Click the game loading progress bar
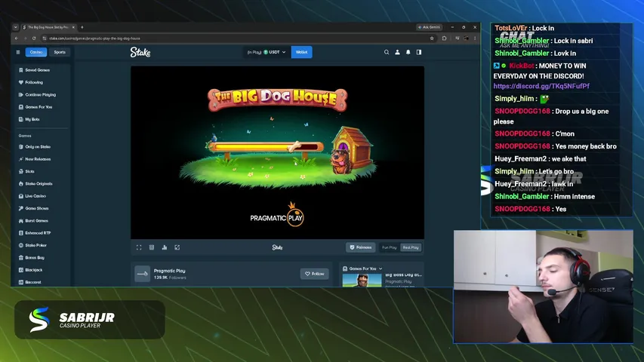Screen dimensions: 644x362 [x=267, y=146]
